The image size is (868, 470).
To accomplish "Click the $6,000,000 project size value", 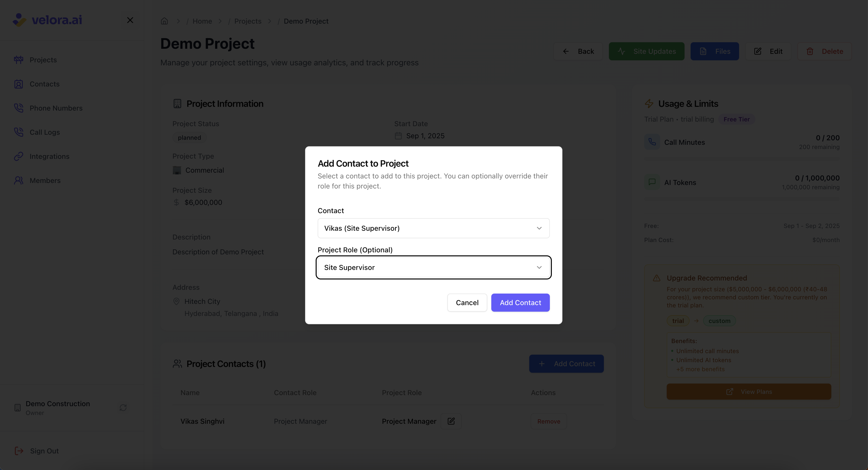I will point(203,202).
